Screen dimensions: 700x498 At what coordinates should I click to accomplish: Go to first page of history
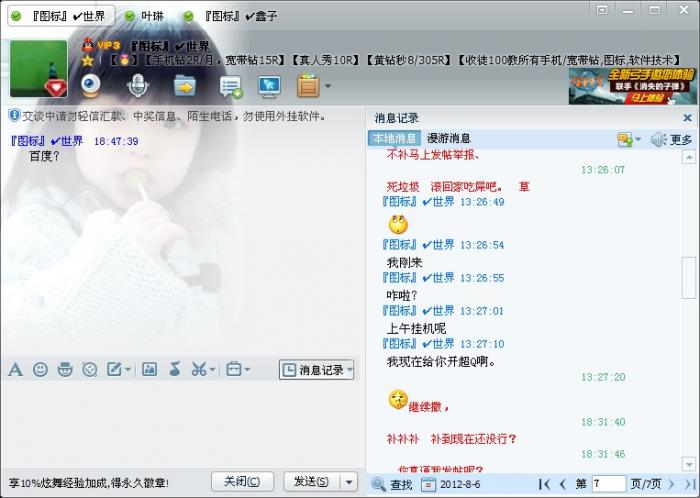pyautogui.click(x=544, y=484)
